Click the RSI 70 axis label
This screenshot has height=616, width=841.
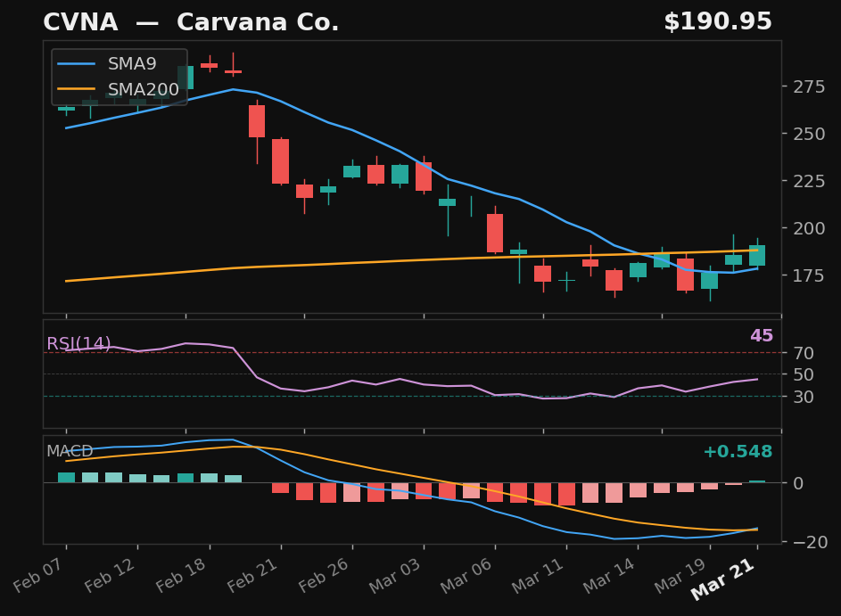(804, 353)
